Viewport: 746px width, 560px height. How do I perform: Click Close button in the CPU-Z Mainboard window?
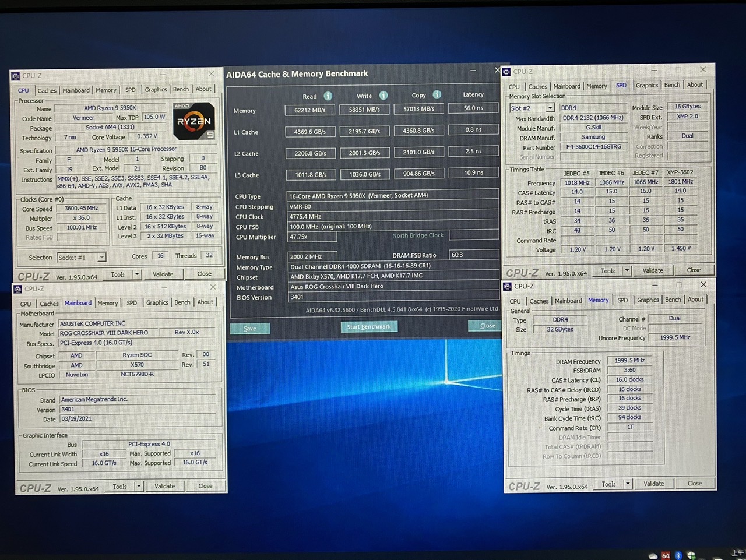click(x=205, y=486)
